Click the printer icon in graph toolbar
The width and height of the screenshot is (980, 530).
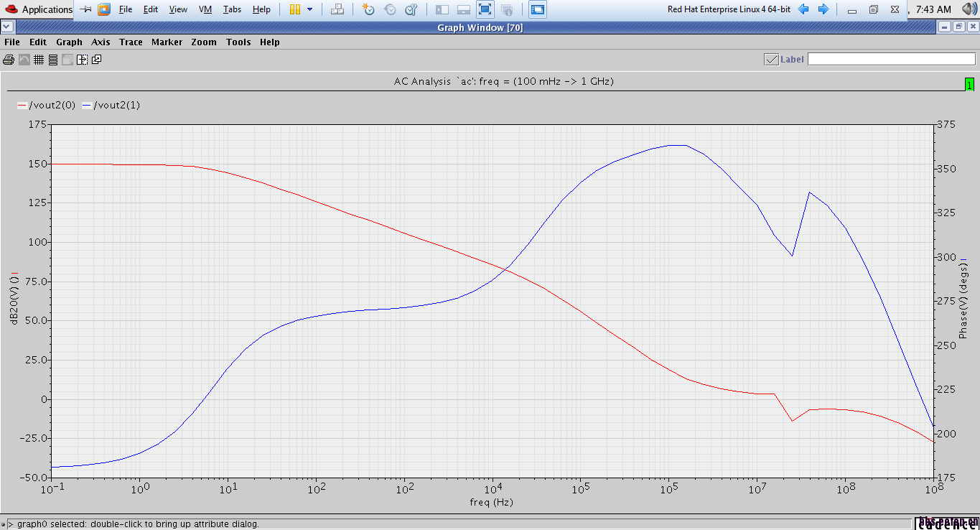point(9,60)
